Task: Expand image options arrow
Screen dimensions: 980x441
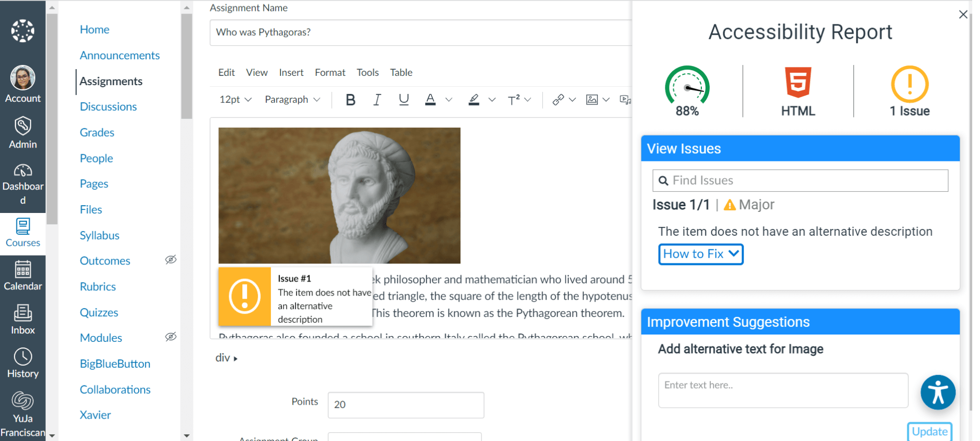Action: tap(606, 100)
